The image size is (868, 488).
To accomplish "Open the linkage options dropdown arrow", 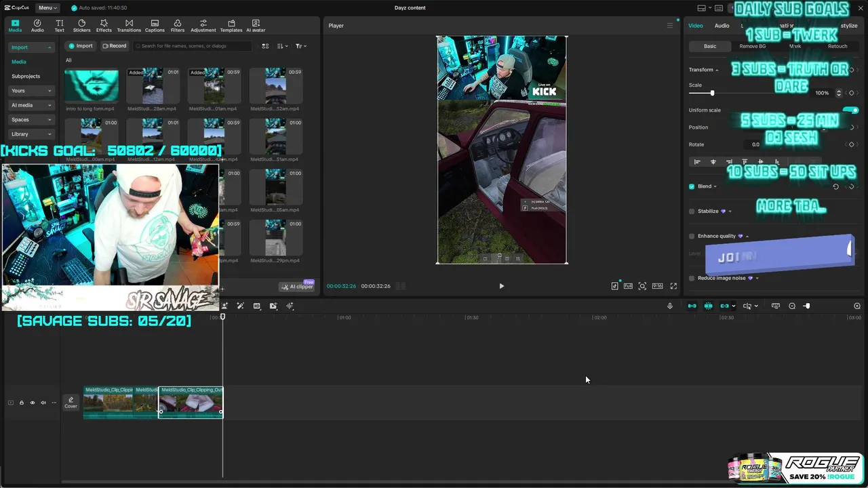I will pos(734,306).
